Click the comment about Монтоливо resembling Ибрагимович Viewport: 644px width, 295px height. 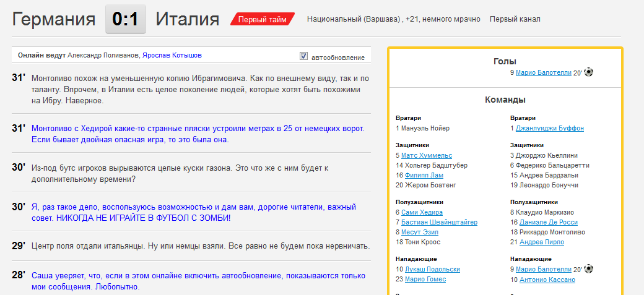[201, 90]
